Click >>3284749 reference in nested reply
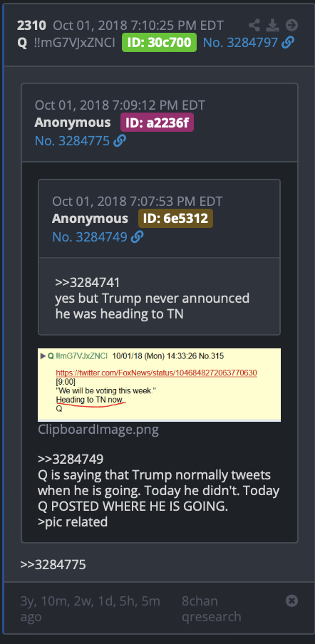Viewport: 315px width, 644px height. [x=71, y=459]
